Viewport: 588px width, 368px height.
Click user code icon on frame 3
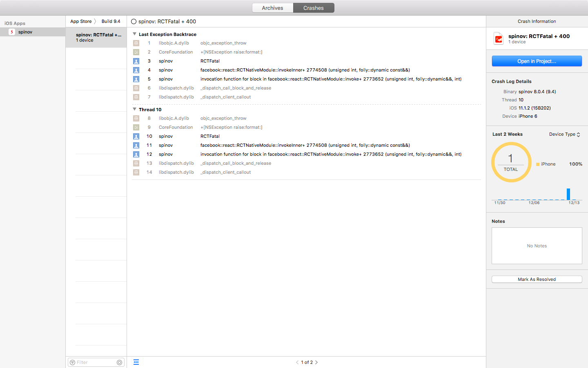point(136,61)
